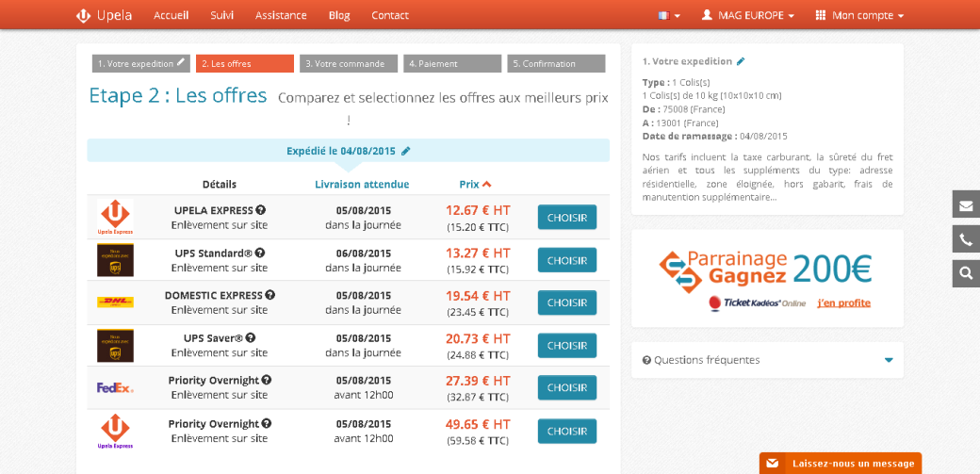The width and height of the screenshot is (980, 474).
Task: Click the '19.54 € HT' price
Action: [x=478, y=295]
